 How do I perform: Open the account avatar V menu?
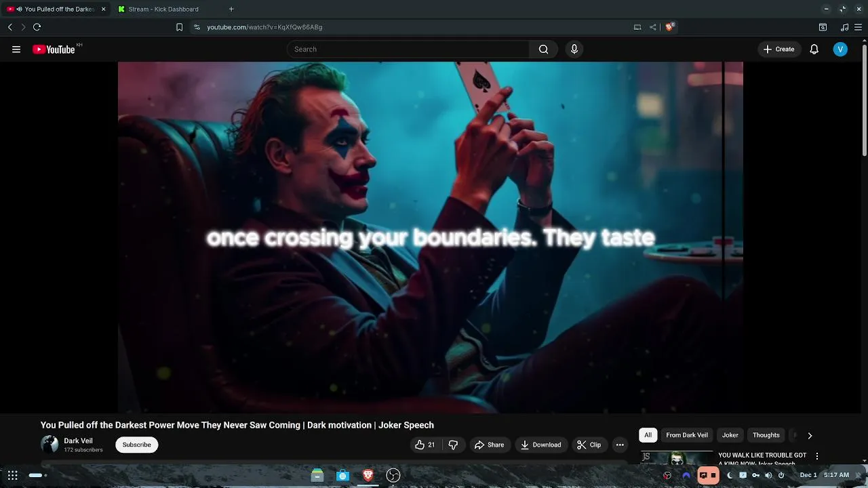pos(840,49)
